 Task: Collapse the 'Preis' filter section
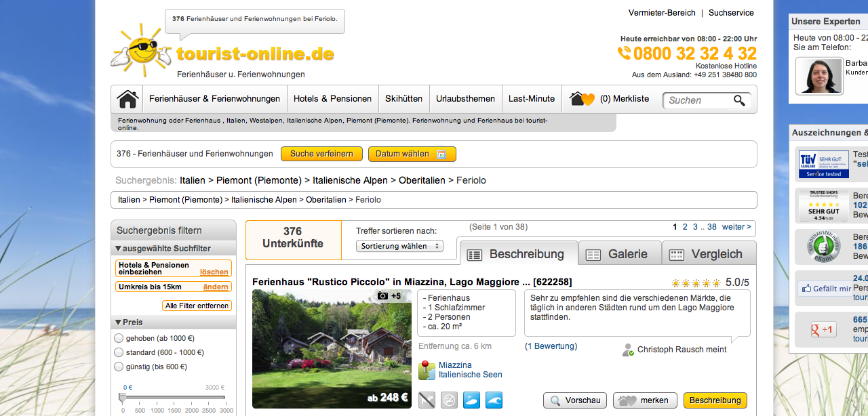click(119, 323)
